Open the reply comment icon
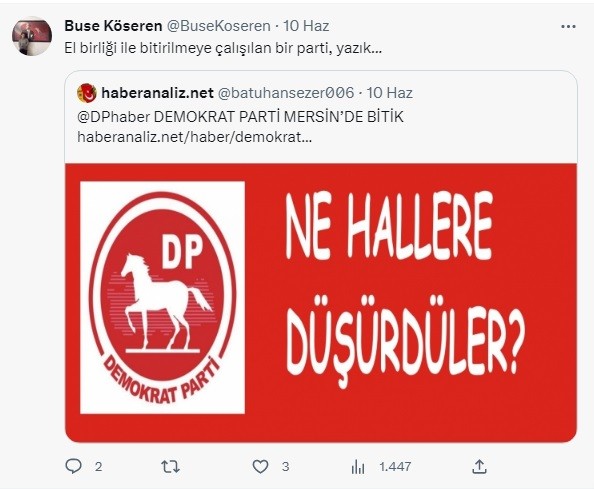594x489 pixels. coord(73,466)
